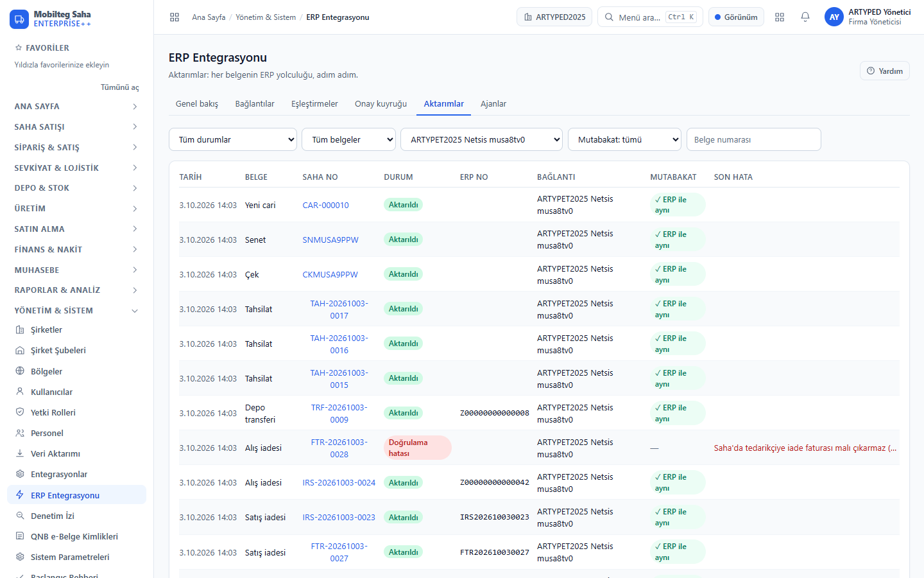Open Yetki Rolleri

pos(76,412)
